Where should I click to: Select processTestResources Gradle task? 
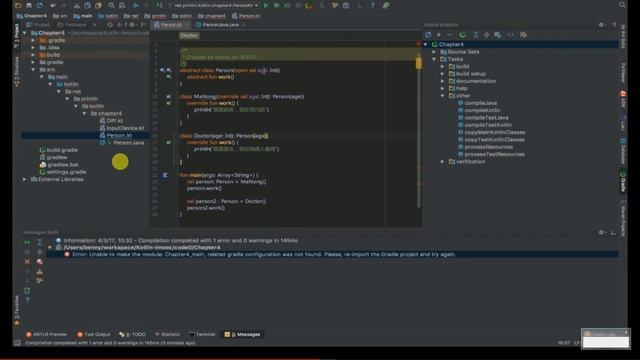[x=494, y=154]
